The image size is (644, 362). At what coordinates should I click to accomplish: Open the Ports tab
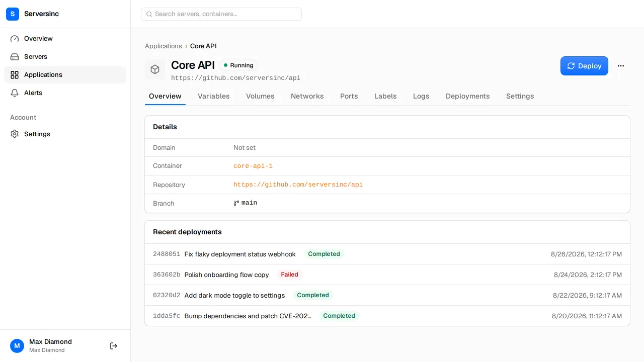tap(349, 96)
